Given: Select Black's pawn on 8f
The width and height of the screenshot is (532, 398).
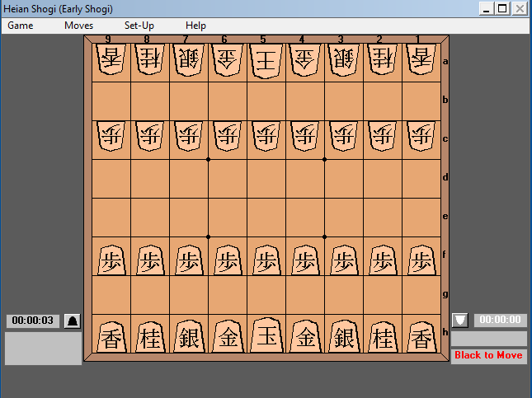Looking at the screenshot, I should pos(150,260).
